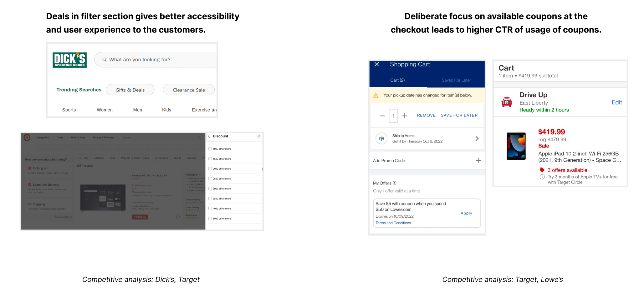The height and width of the screenshot is (305, 644).
Task: Click the red Pick it up button
Action: point(140,217)
